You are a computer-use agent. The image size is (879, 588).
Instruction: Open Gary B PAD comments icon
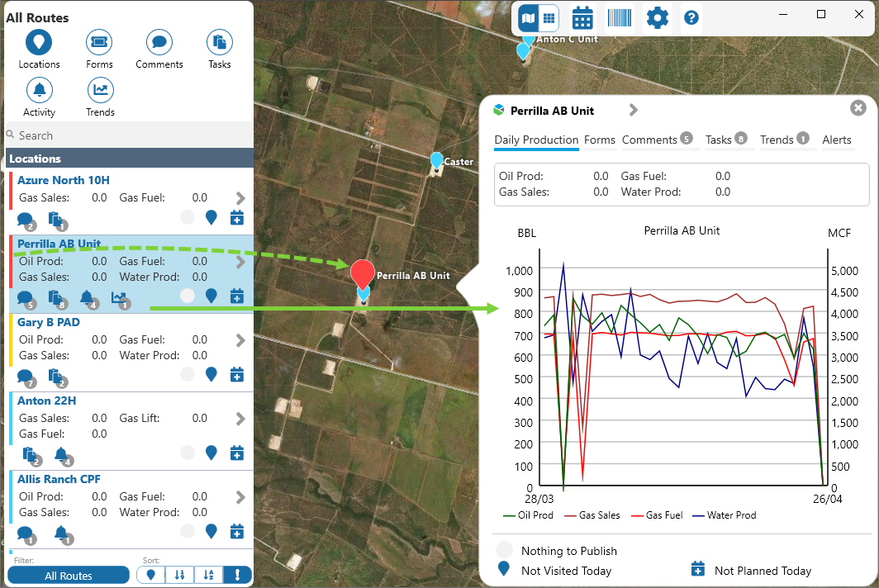point(25,377)
